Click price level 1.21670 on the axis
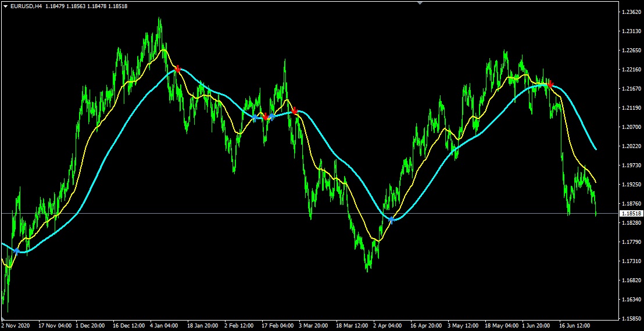644x331 pixels. click(x=632, y=89)
